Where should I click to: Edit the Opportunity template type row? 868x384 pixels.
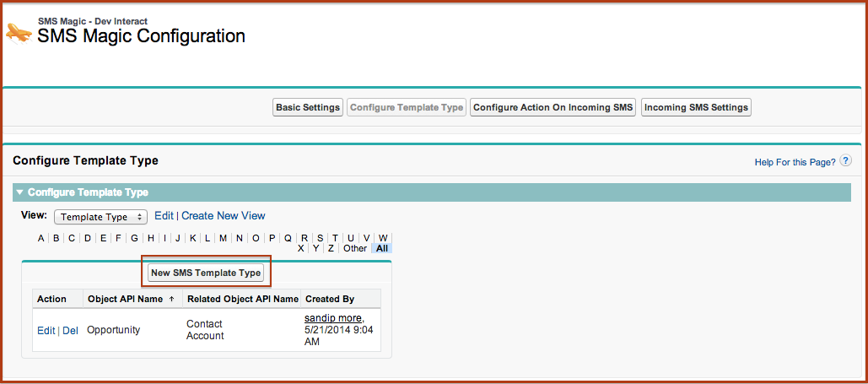(x=46, y=330)
